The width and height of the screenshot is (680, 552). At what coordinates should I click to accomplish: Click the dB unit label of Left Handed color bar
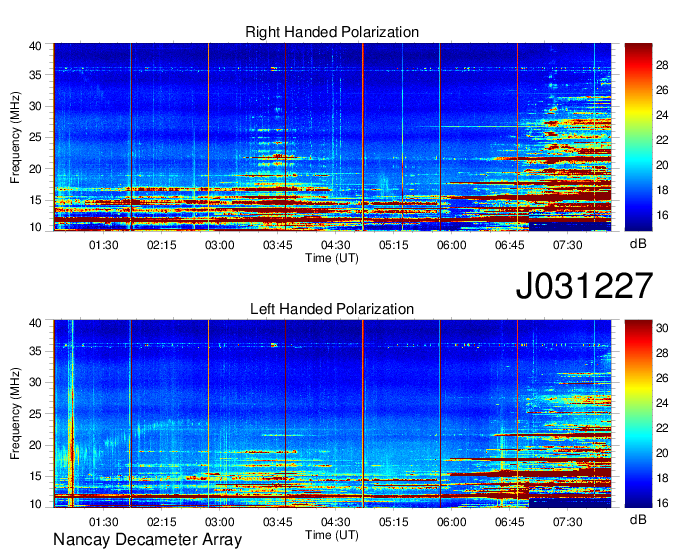click(638, 519)
